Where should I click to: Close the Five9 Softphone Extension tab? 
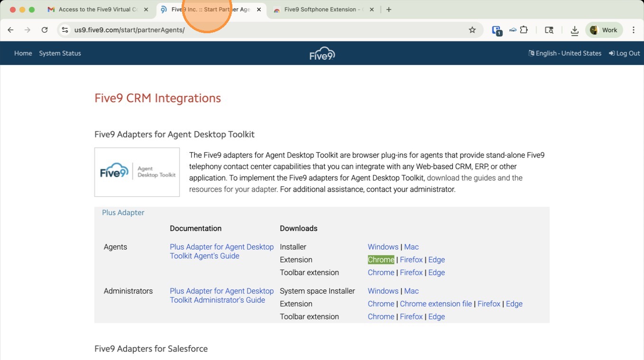(372, 9)
